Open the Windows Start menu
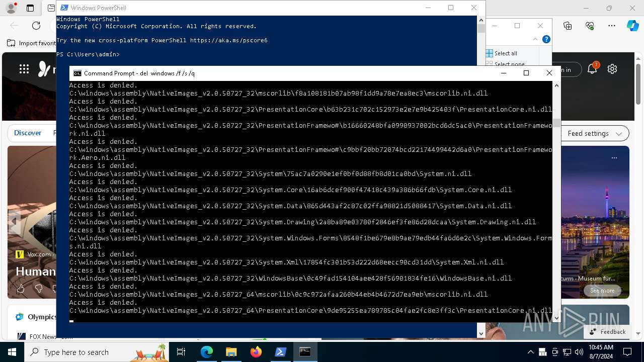The image size is (644, 362). tap(12, 352)
